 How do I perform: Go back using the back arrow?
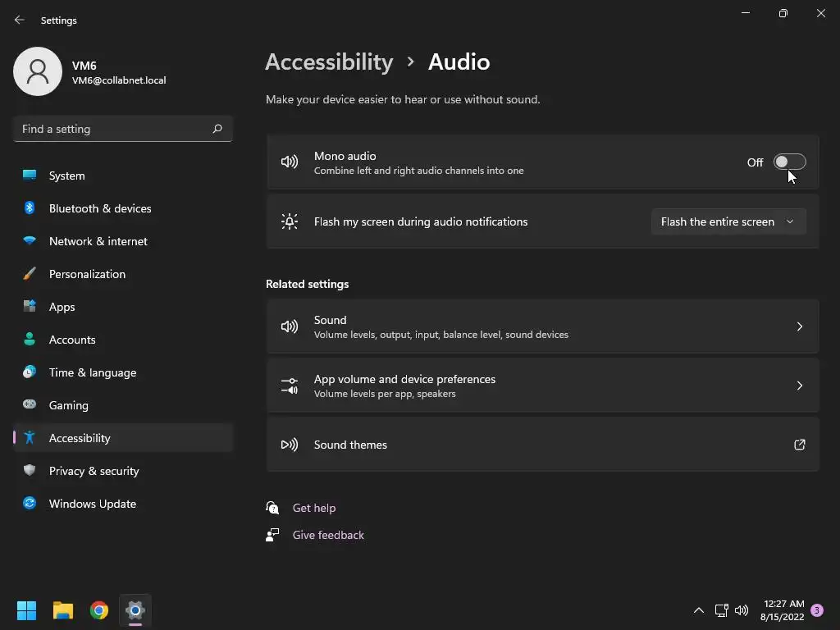point(20,20)
